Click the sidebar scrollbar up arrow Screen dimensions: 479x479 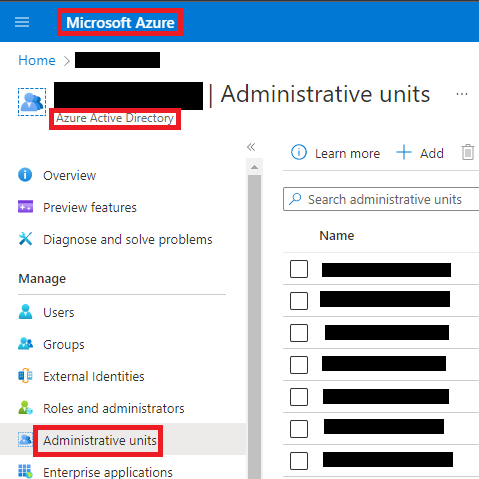[x=255, y=167]
